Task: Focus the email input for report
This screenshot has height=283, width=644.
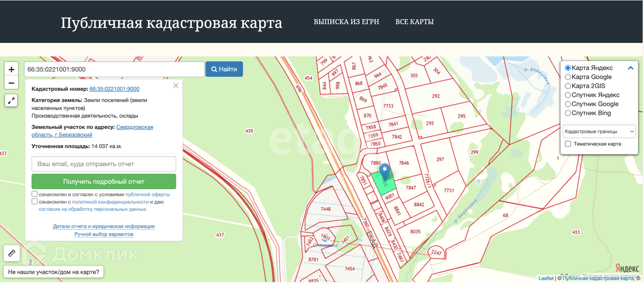Action: tap(104, 164)
